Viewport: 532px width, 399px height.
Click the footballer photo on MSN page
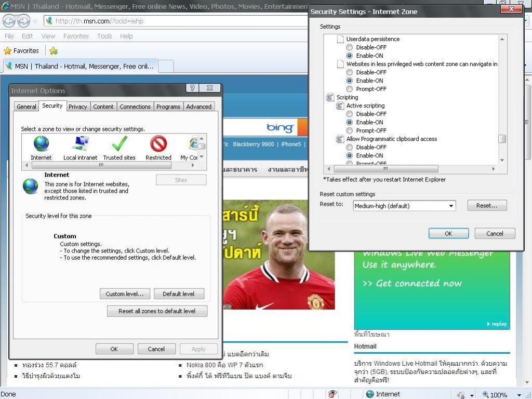[279, 255]
